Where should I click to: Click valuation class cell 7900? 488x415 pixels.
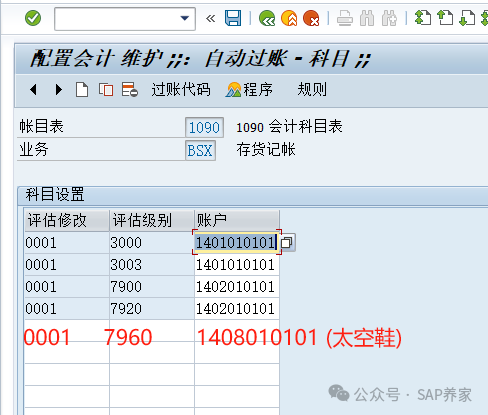point(152,287)
